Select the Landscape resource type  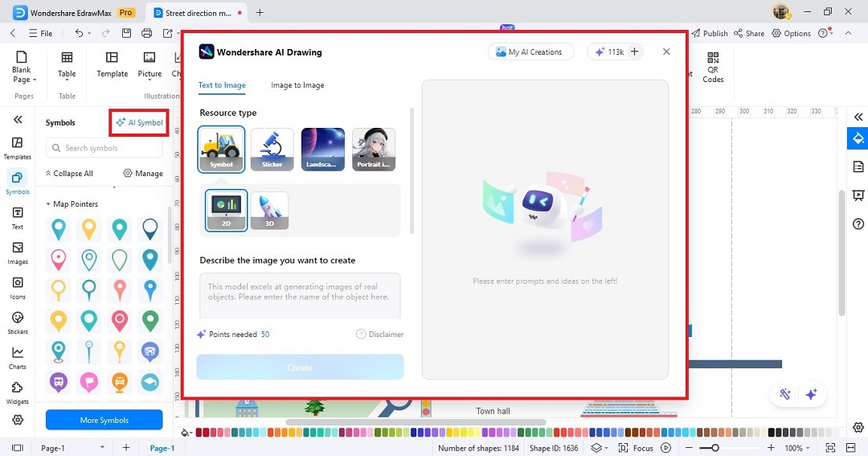pos(323,150)
